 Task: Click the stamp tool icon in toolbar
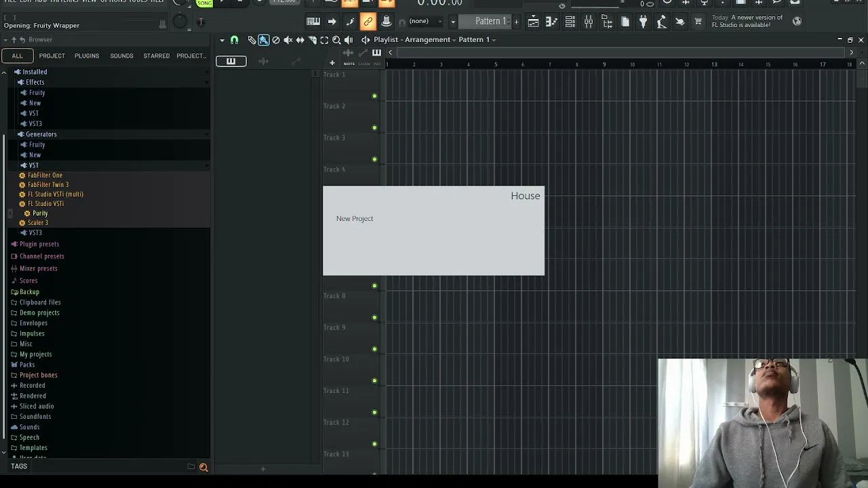(x=386, y=22)
